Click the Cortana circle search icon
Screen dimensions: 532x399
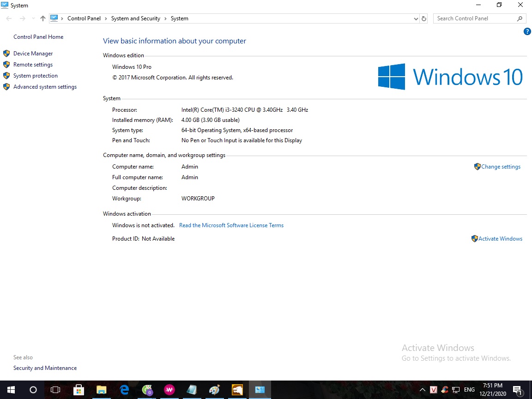point(33,390)
